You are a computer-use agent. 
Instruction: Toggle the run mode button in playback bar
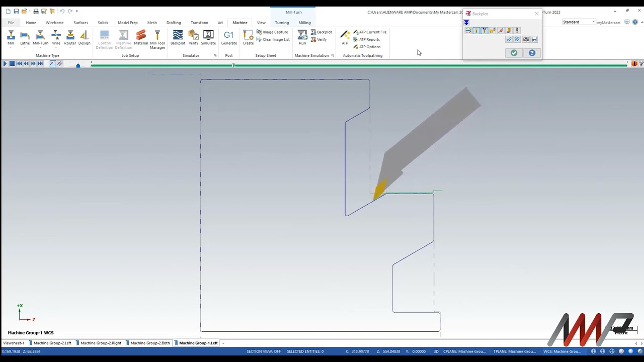(x=60, y=64)
